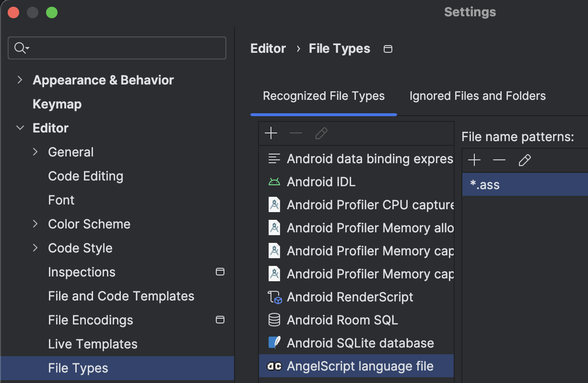The height and width of the screenshot is (383, 588).
Task: Select Android IDL file type
Action: (x=356, y=182)
